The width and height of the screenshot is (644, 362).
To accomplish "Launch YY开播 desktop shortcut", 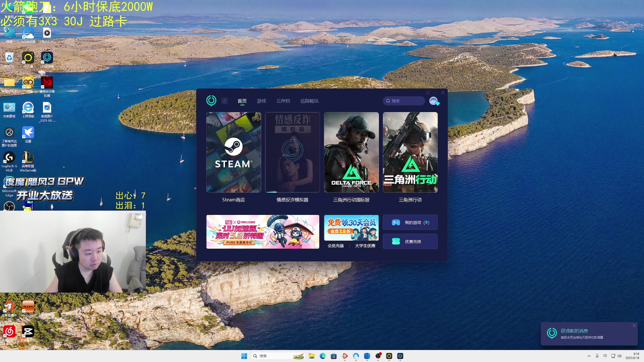I will click(x=28, y=60).
